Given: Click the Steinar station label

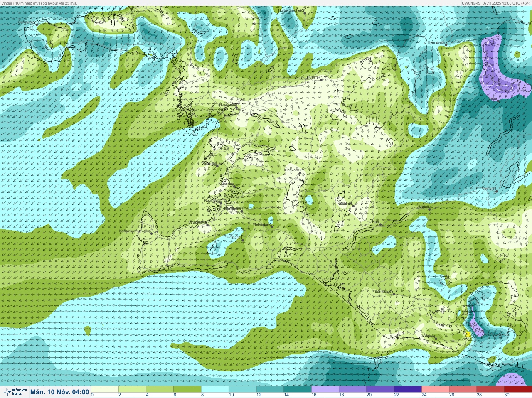Looking at the screenshot, I should coord(429,336).
